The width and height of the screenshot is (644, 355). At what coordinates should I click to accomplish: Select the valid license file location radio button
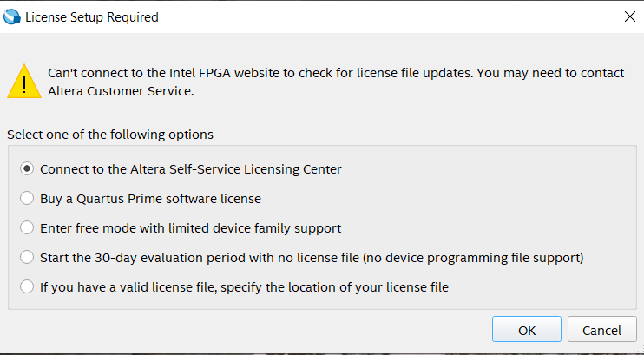(x=28, y=287)
